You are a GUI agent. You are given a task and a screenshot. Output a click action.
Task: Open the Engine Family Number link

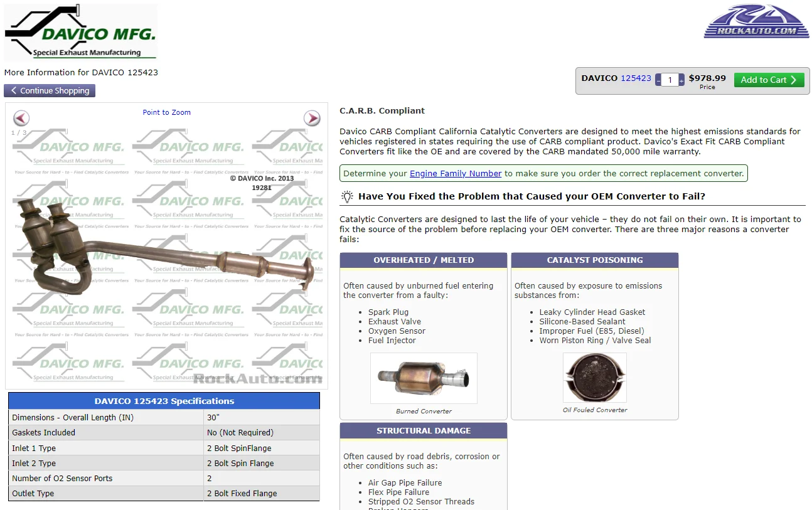click(x=456, y=173)
